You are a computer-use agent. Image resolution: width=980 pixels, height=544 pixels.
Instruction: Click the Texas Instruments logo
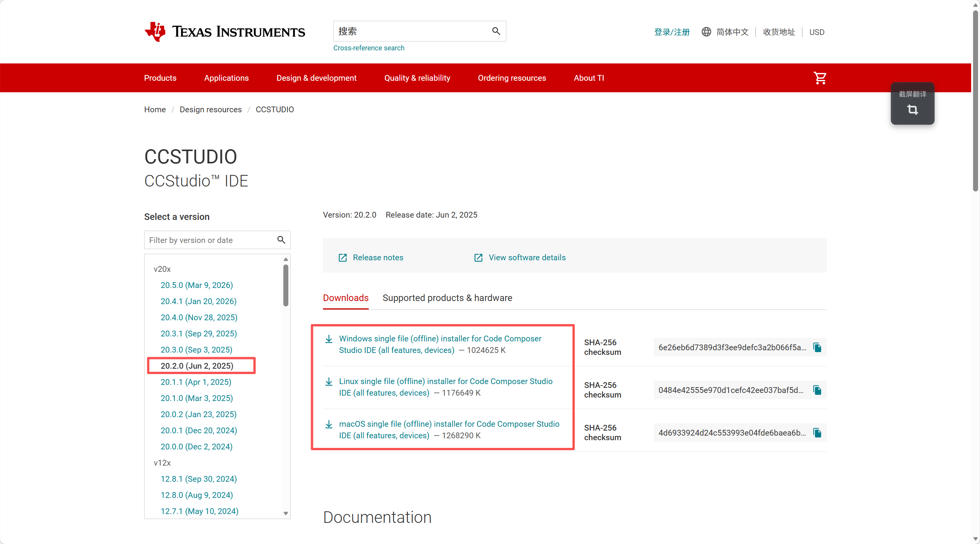coord(225,32)
